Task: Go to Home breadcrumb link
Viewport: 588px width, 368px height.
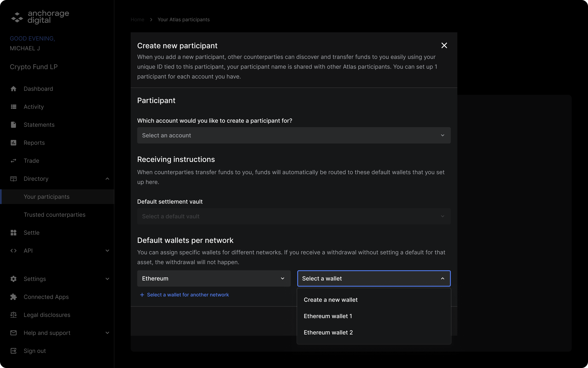Action: pos(138,19)
